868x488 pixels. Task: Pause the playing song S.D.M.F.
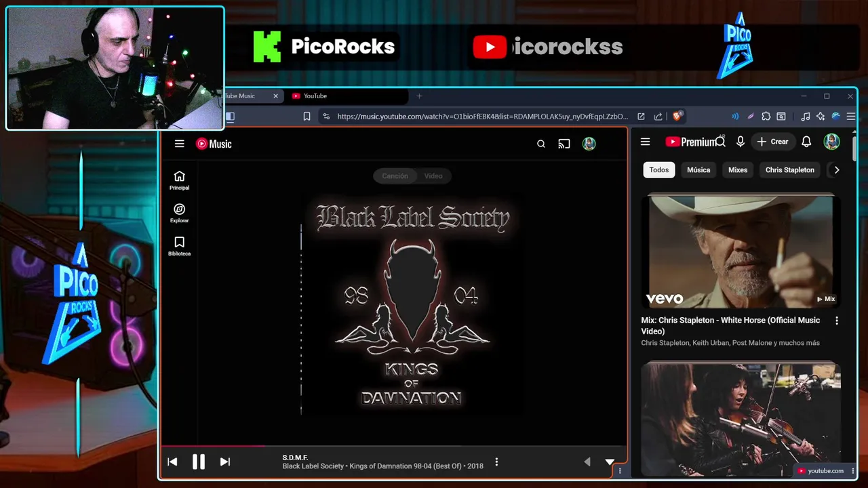coord(198,462)
